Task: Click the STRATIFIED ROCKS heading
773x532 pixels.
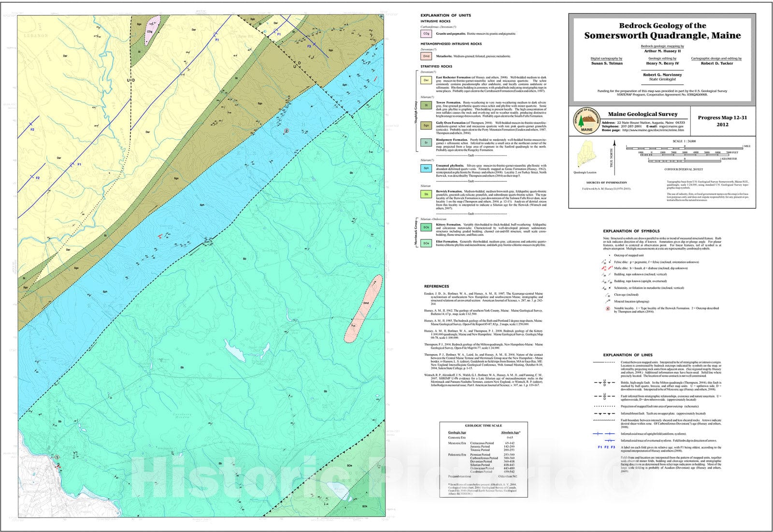Action: (436, 66)
